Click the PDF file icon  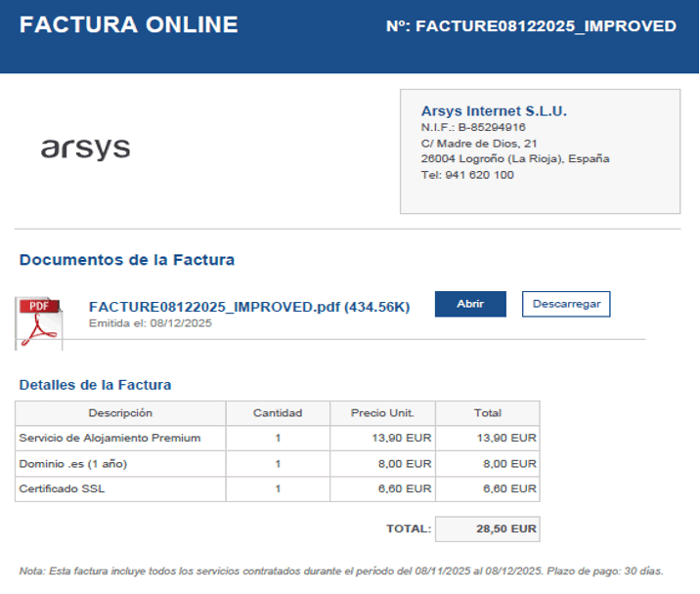coord(39,323)
